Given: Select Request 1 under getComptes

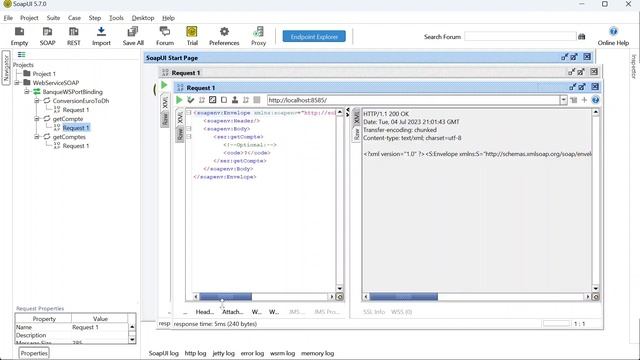Looking at the screenshot, I should tap(76, 146).
